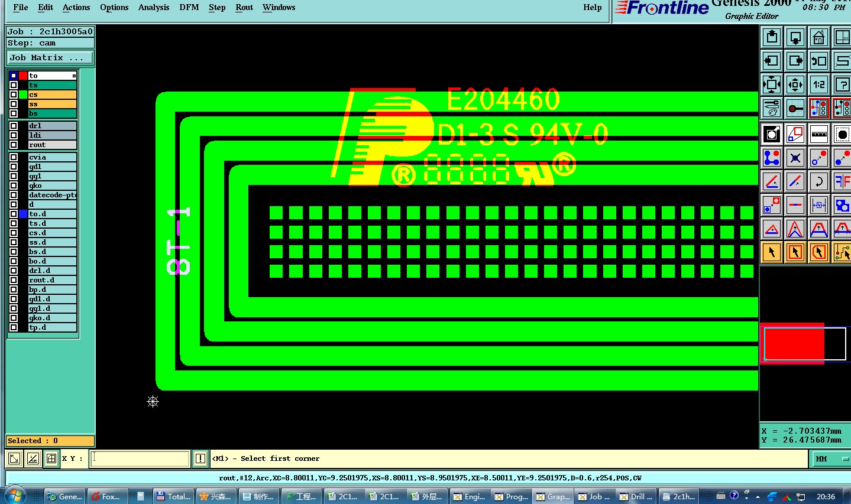The height and width of the screenshot is (504, 851).
Task: Click the 1:2 zoom scale icon
Action: coord(819,84)
